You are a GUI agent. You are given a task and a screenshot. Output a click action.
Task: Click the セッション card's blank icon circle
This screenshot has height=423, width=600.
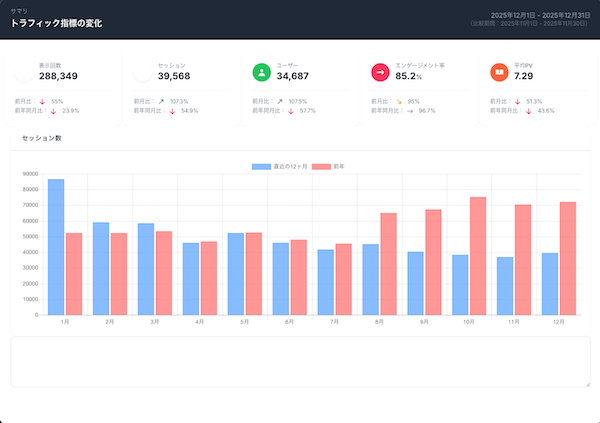click(x=142, y=72)
